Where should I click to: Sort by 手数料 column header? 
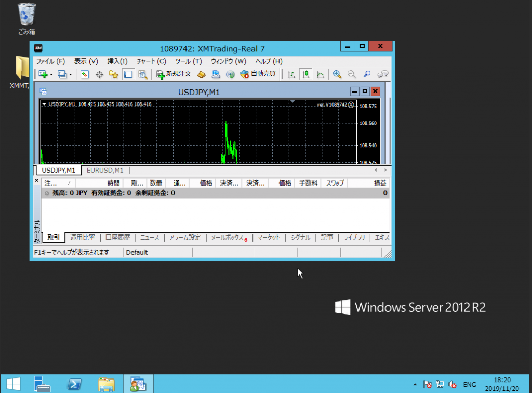point(308,184)
